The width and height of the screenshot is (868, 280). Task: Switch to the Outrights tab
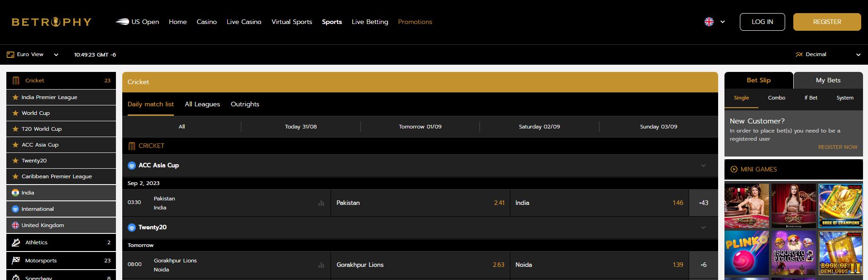(x=245, y=104)
